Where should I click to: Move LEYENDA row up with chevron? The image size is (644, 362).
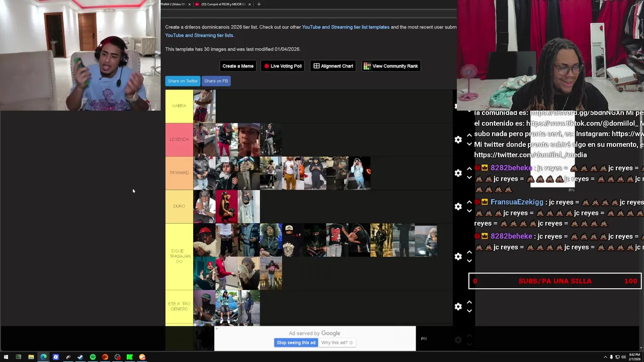(x=469, y=135)
